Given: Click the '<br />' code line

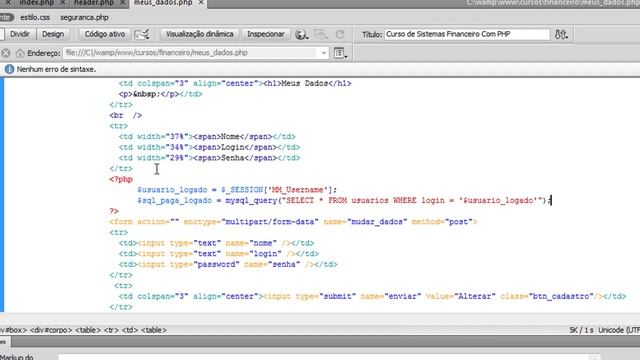Looking at the screenshot, I should tap(126, 115).
